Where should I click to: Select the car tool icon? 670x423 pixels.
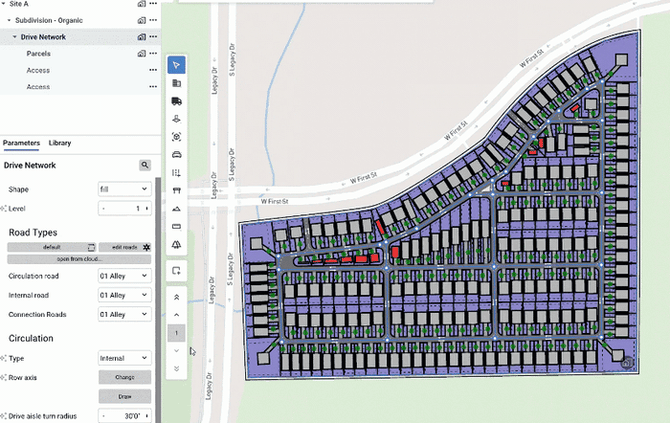176,155
